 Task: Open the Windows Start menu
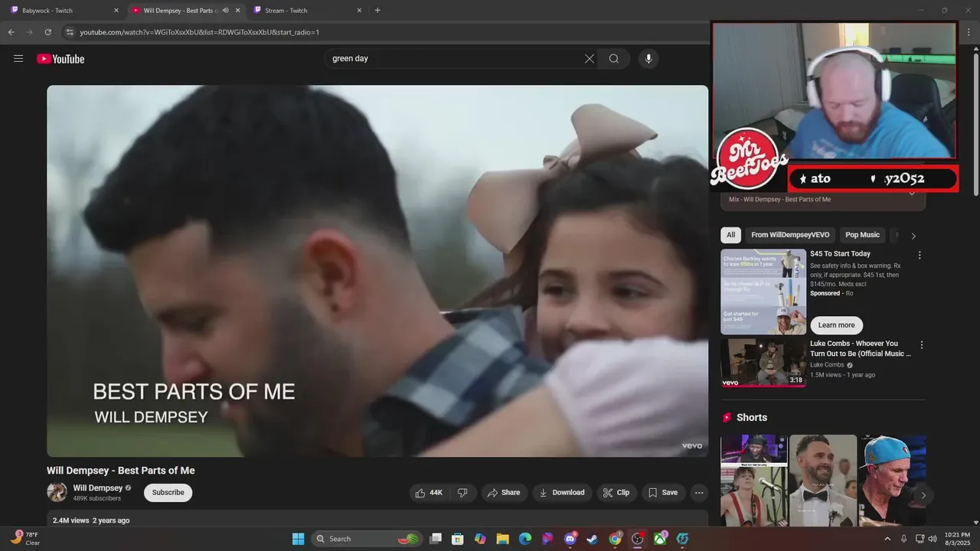(x=298, y=539)
